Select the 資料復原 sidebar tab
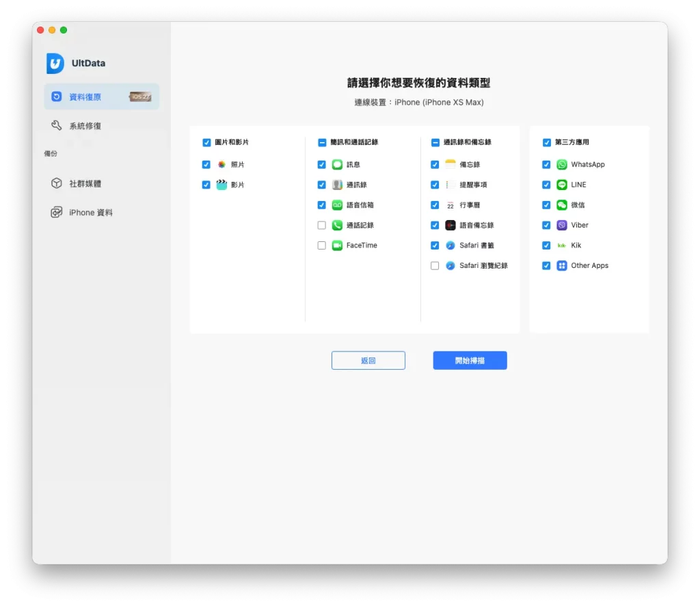The height and width of the screenshot is (607, 700). (102, 96)
